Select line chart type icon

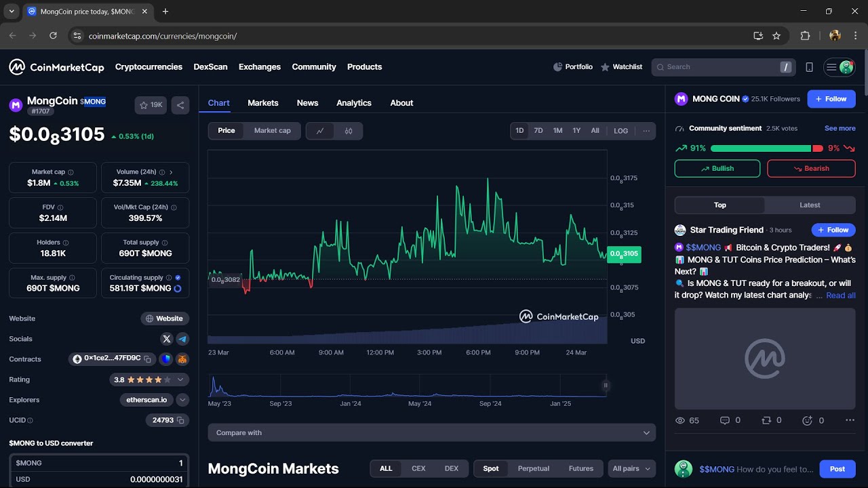320,131
